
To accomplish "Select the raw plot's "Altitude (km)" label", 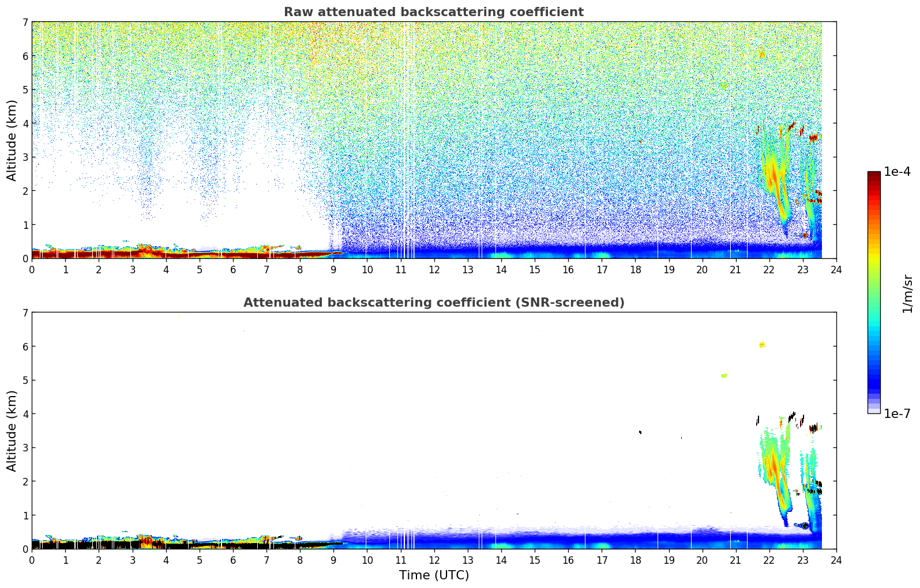I will point(12,140).
